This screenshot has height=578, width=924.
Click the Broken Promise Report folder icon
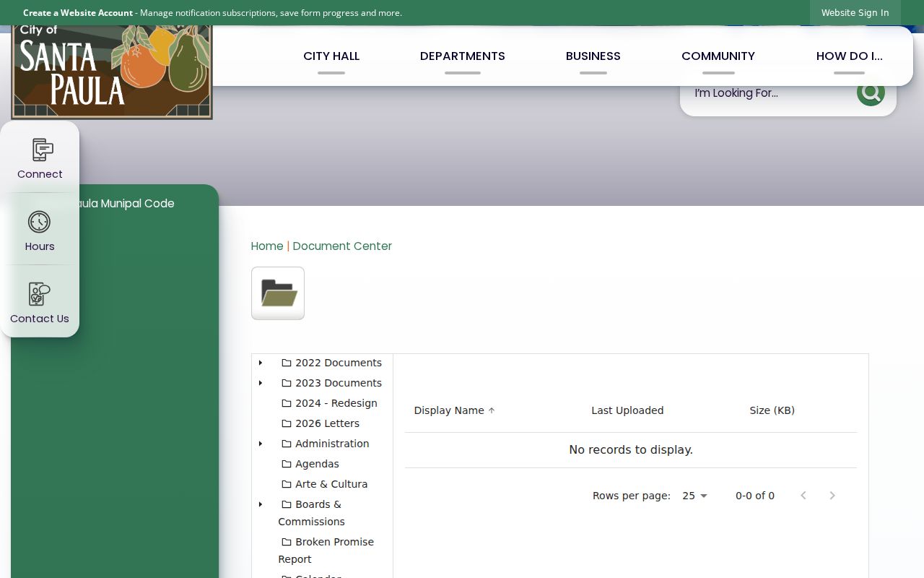pyautogui.click(x=287, y=542)
